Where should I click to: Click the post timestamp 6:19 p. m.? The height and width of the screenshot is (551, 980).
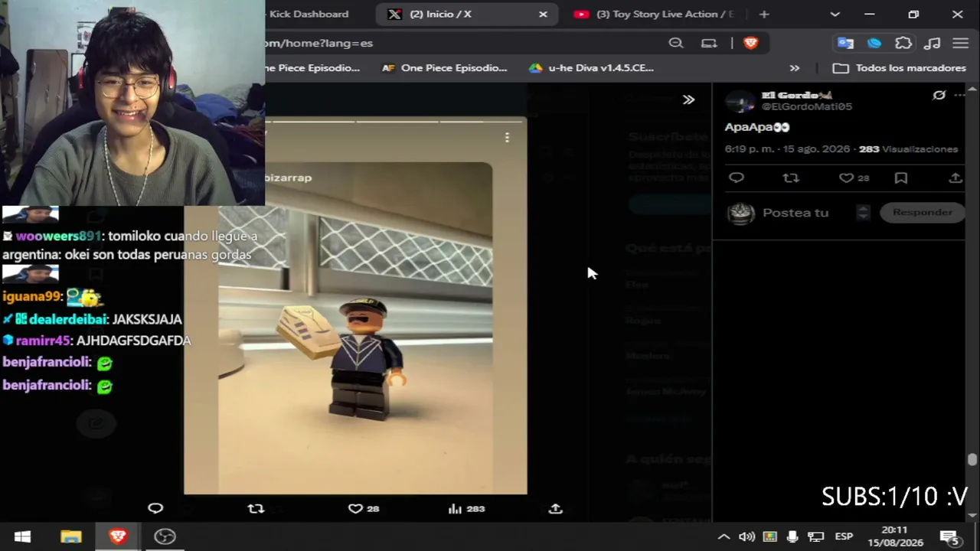click(750, 149)
